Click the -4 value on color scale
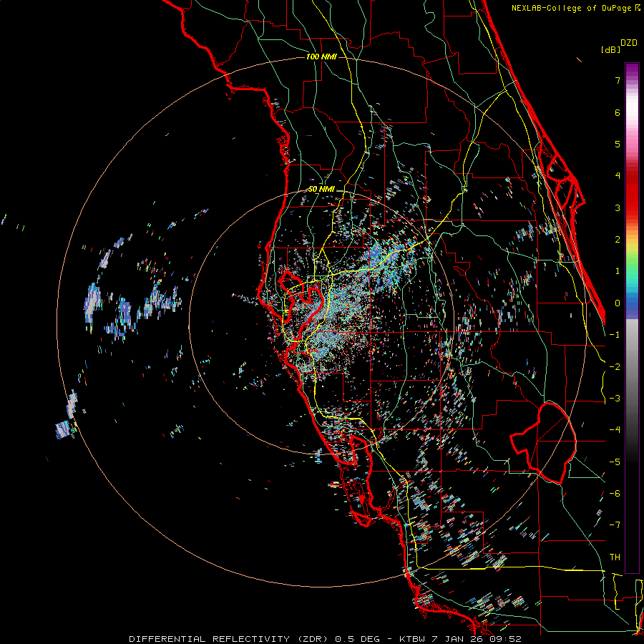This screenshot has width=644, height=644. (x=615, y=430)
